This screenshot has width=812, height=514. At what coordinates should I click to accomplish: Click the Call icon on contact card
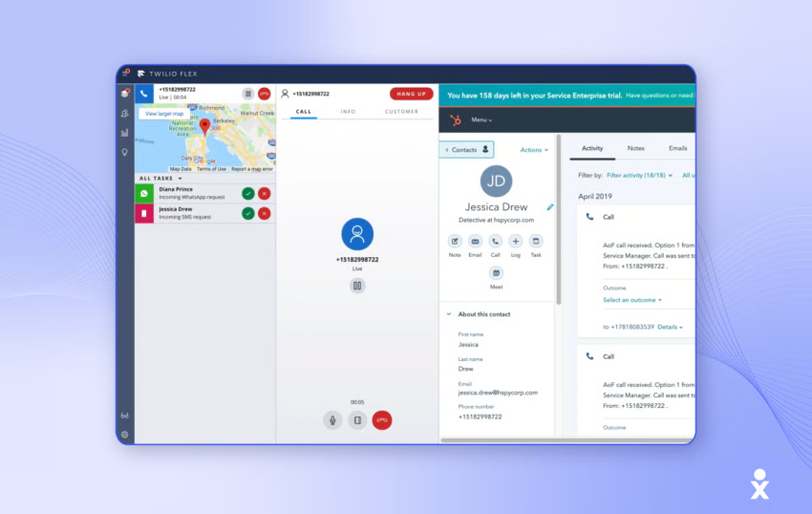(x=496, y=242)
